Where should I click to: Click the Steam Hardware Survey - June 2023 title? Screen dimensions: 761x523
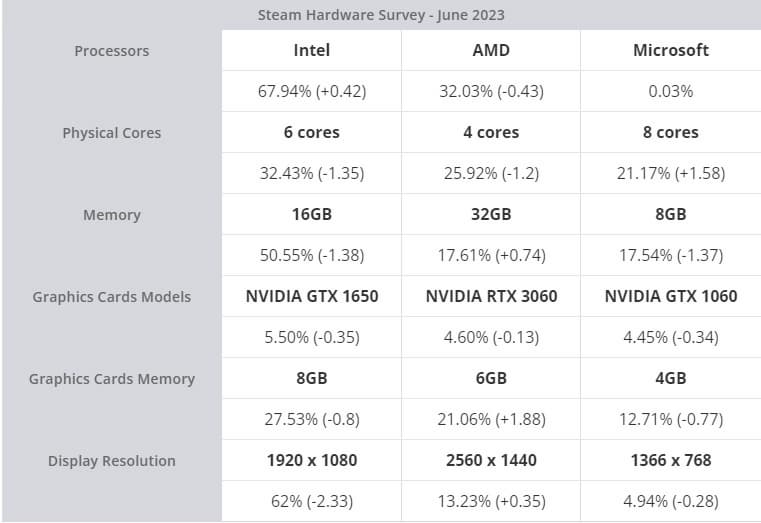point(381,15)
